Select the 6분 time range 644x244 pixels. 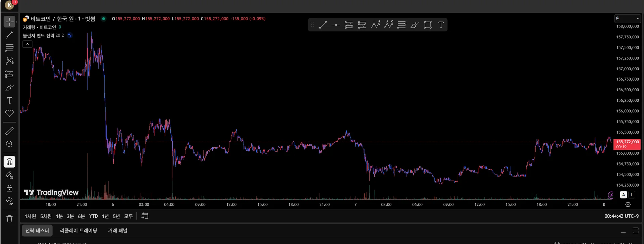point(81,216)
